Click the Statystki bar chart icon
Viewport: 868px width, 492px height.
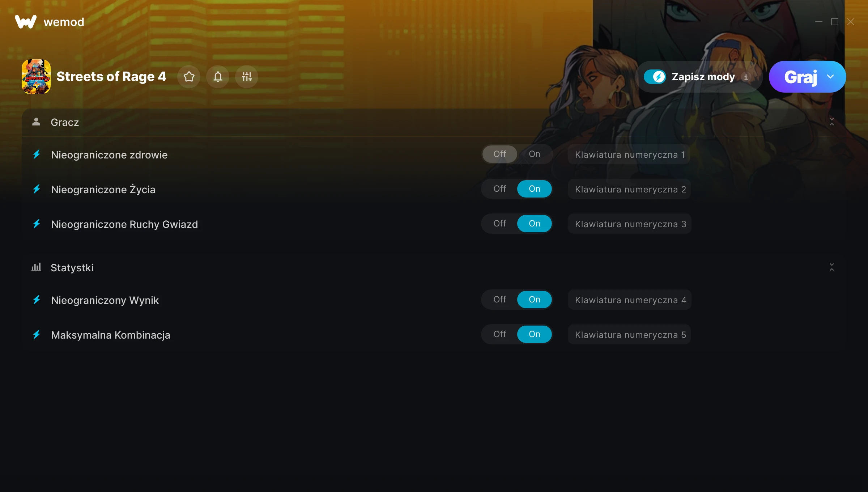pyautogui.click(x=36, y=267)
